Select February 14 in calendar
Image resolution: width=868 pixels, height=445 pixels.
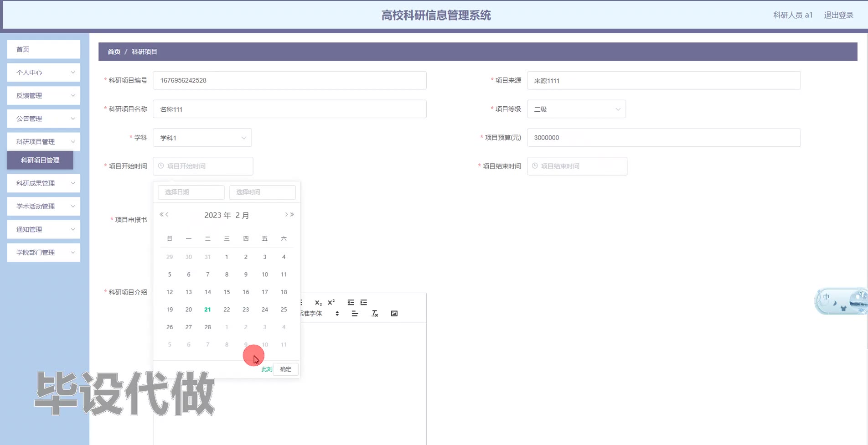(x=207, y=292)
